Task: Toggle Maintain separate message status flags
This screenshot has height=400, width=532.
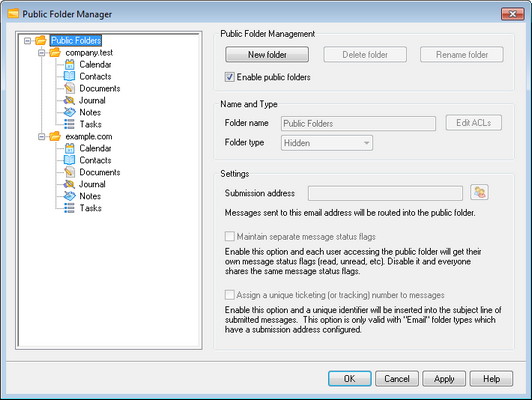Action: click(229, 236)
